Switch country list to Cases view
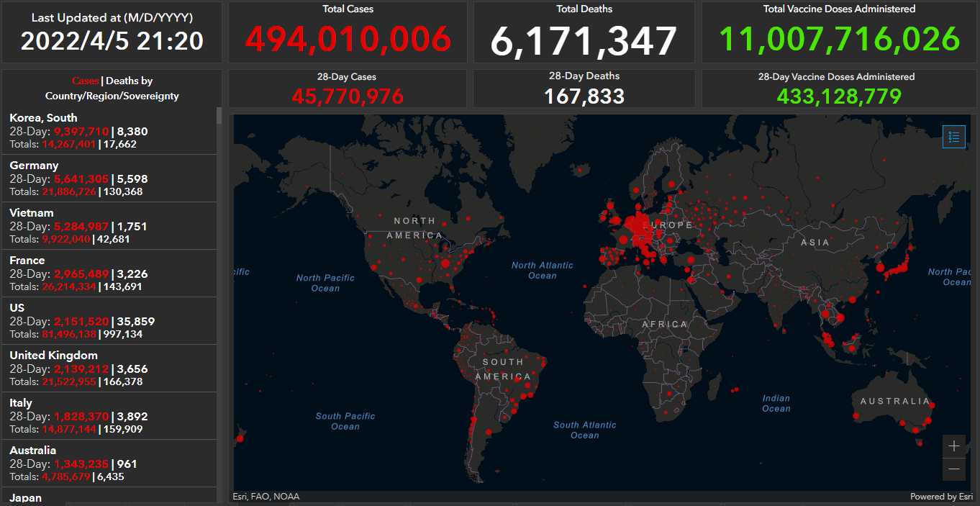This screenshot has height=506, width=980. 85,81
